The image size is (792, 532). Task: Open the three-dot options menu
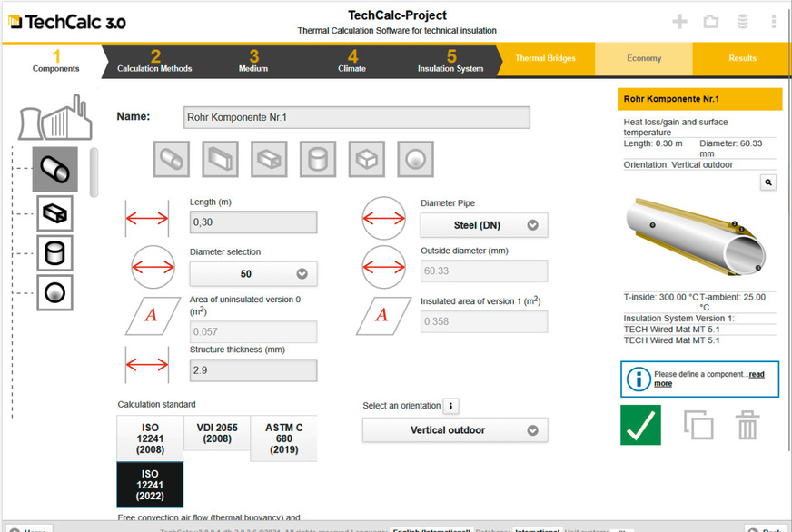point(773,21)
